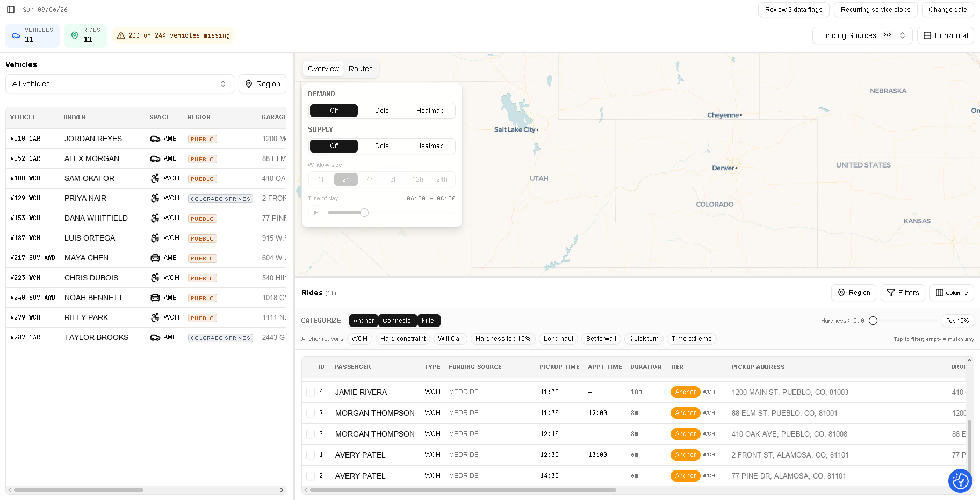980x500 pixels.
Task: Select the Filler category
Action: click(429, 321)
